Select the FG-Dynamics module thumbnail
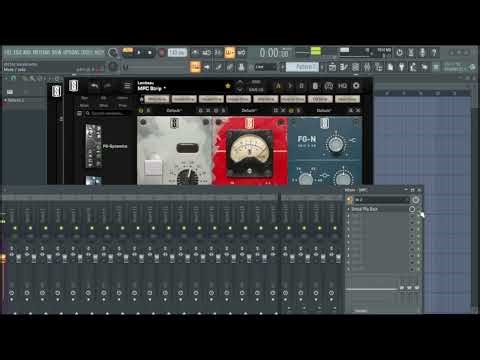Viewport: 480px width, 360px height. click(94, 146)
